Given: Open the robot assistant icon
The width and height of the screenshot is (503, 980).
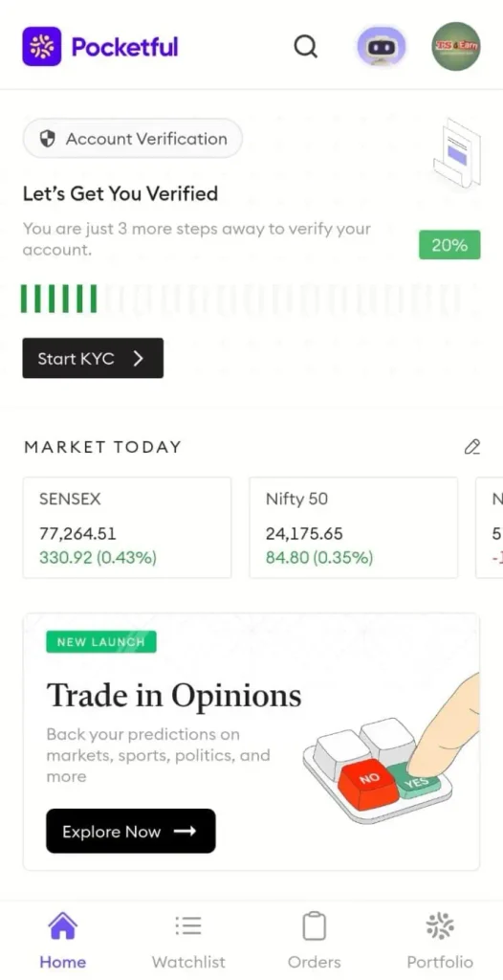Looking at the screenshot, I should [x=382, y=46].
